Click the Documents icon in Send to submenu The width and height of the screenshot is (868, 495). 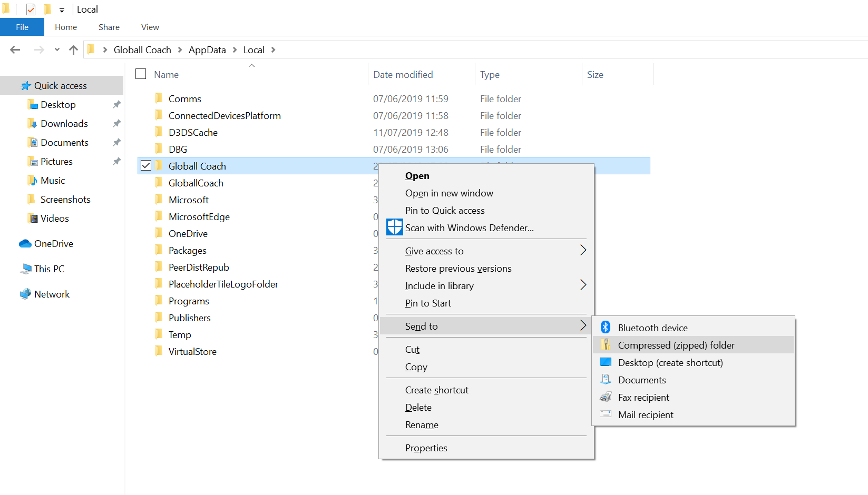(606, 380)
